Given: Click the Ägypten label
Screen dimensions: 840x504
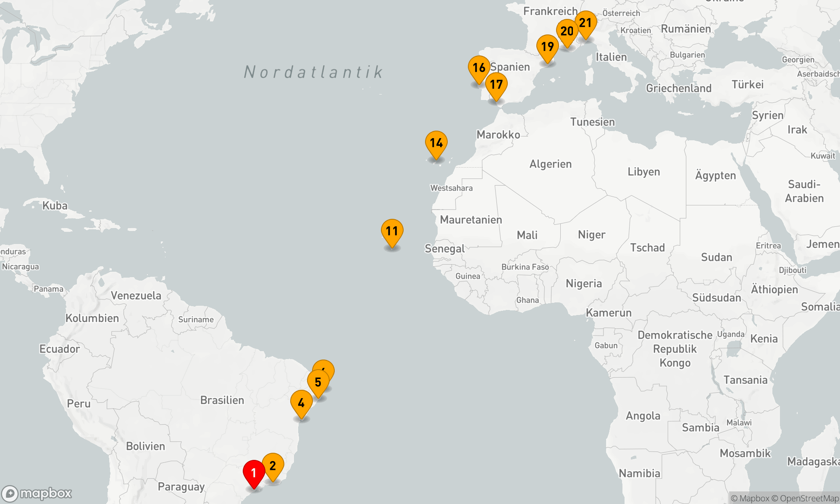Looking at the screenshot, I should pos(716,175).
